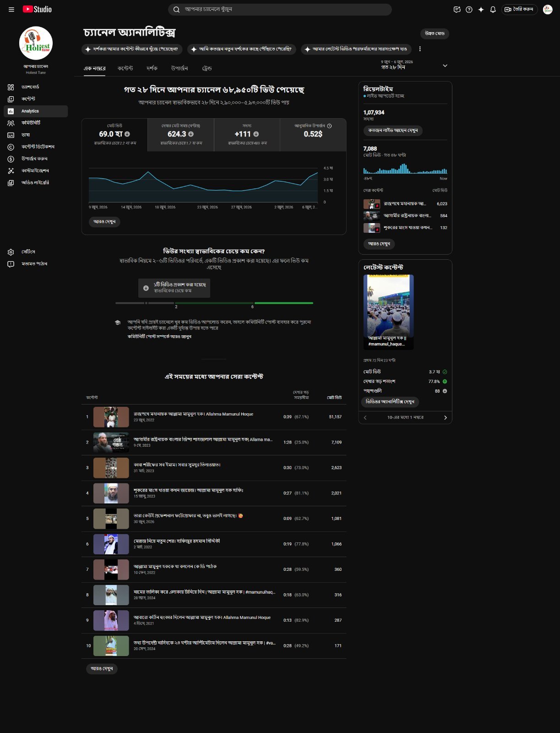Open thumbnail of ranked video number 1
This screenshot has width=560, height=733.
click(111, 417)
